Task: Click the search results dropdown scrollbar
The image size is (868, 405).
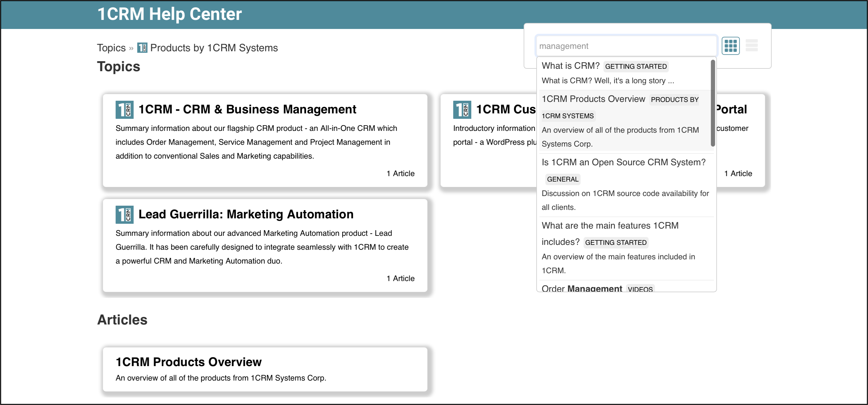Action: click(x=712, y=103)
